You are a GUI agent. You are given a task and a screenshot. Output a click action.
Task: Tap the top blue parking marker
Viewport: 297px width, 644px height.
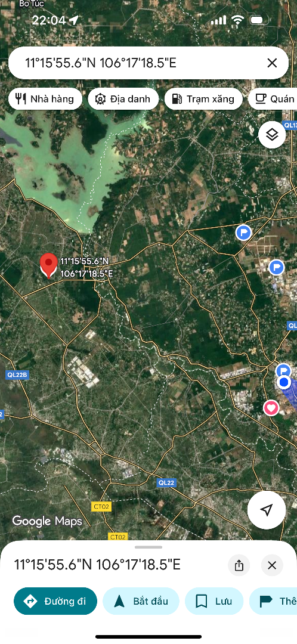[243, 233]
